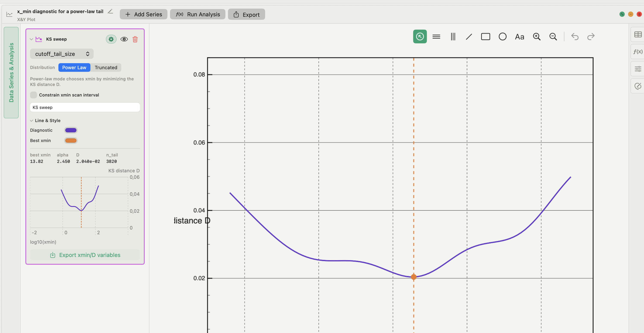Screen dimensions: 644x333
Task: Click the Export button
Action: [246, 15]
